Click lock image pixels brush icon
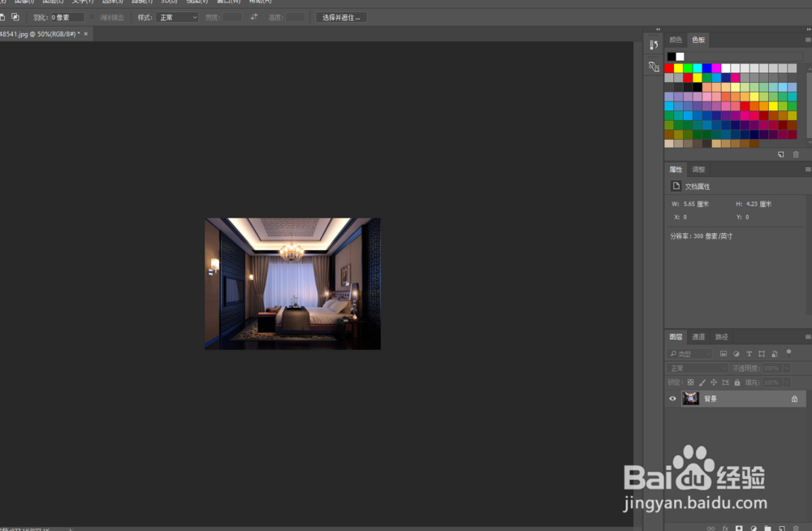The height and width of the screenshot is (531, 812). (702, 382)
